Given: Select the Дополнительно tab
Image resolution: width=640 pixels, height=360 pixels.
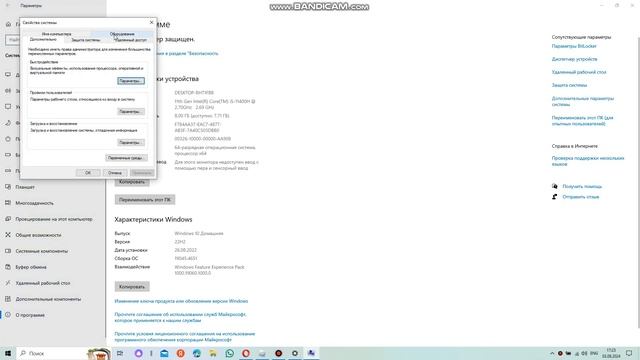Looking at the screenshot, I should tap(43, 40).
